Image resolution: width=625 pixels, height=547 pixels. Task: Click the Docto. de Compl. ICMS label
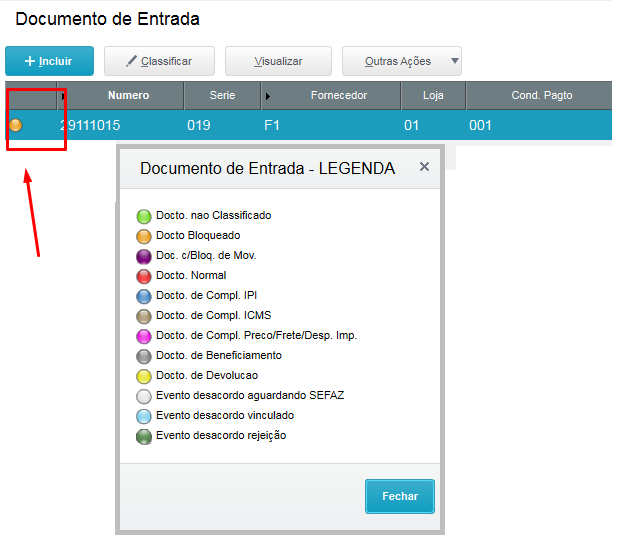click(x=214, y=315)
